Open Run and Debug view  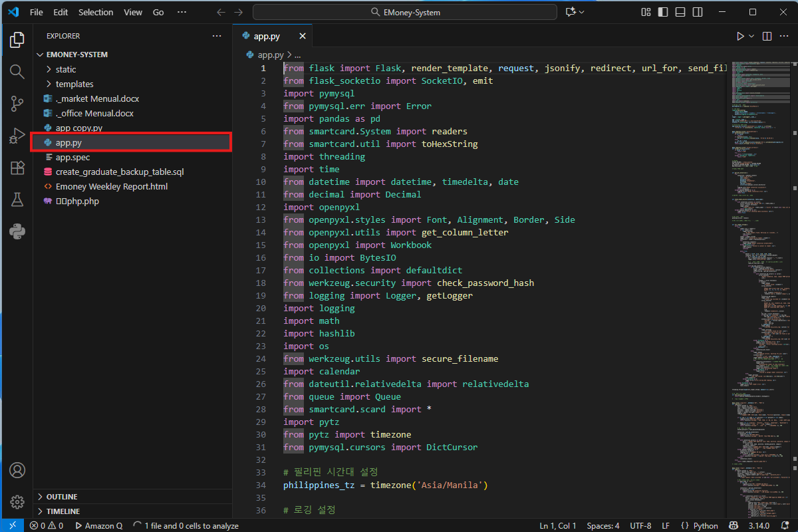(17, 136)
